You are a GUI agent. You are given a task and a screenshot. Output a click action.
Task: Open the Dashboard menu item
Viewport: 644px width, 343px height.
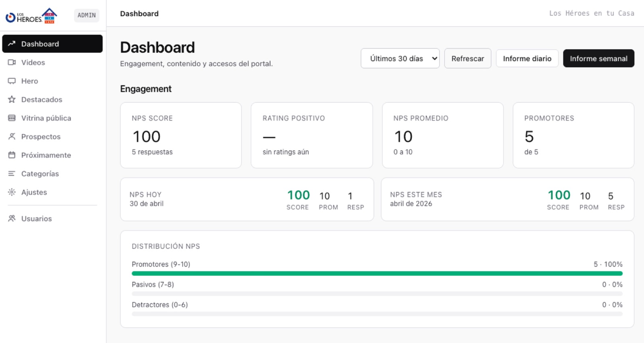pos(52,44)
